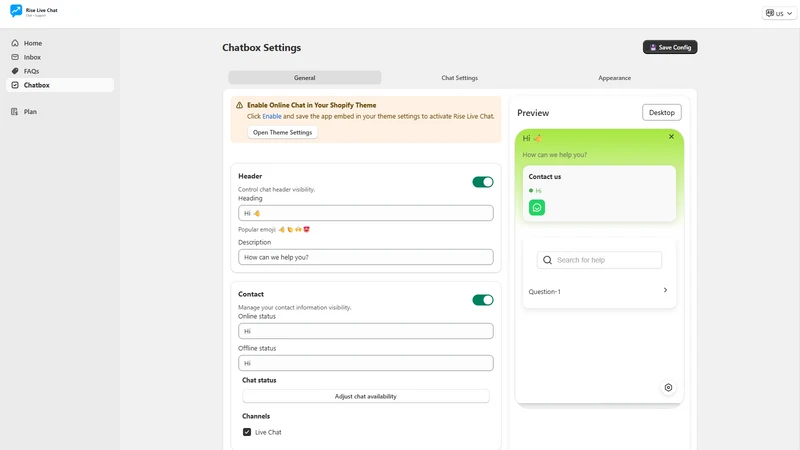Click the Online status input field
Image resolution: width=800 pixels, height=450 pixels.
366,331
